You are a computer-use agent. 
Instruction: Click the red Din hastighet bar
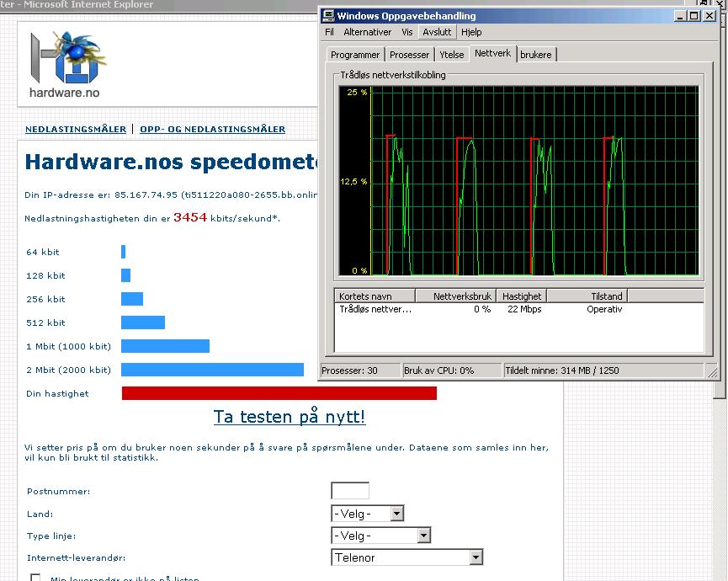pyautogui.click(x=279, y=393)
